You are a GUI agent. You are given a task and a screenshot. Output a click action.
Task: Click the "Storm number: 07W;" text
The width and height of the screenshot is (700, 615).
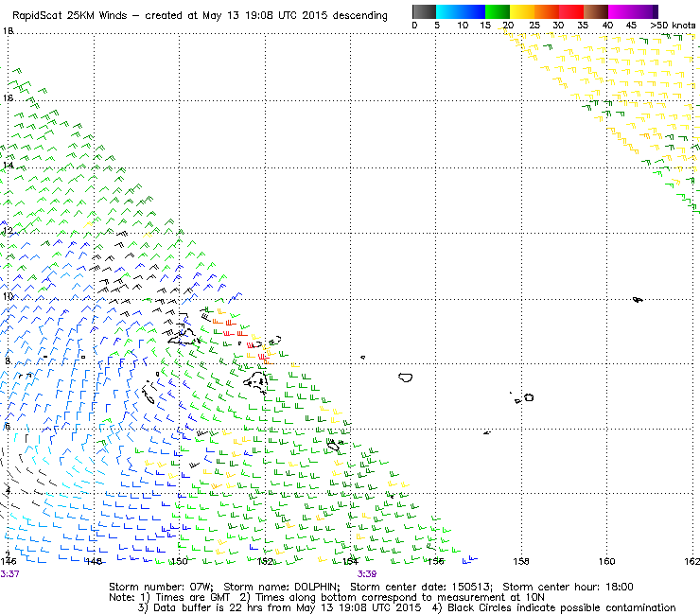(x=161, y=587)
